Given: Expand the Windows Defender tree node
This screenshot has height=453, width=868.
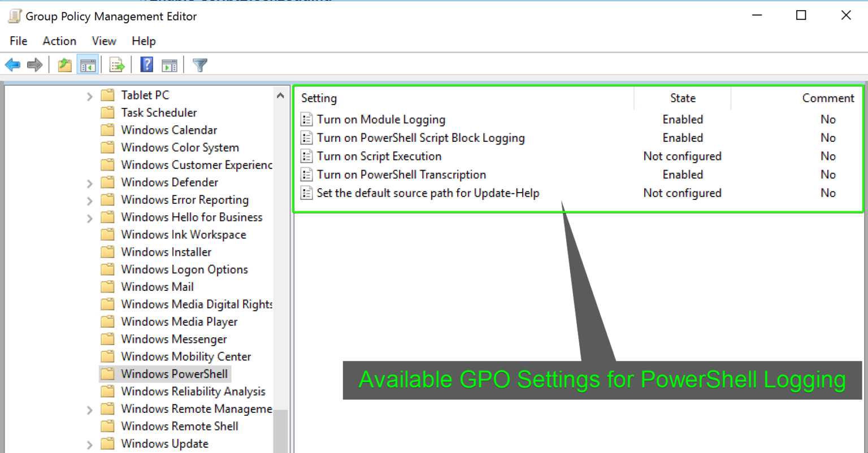Looking at the screenshot, I should click(x=89, y=182).
